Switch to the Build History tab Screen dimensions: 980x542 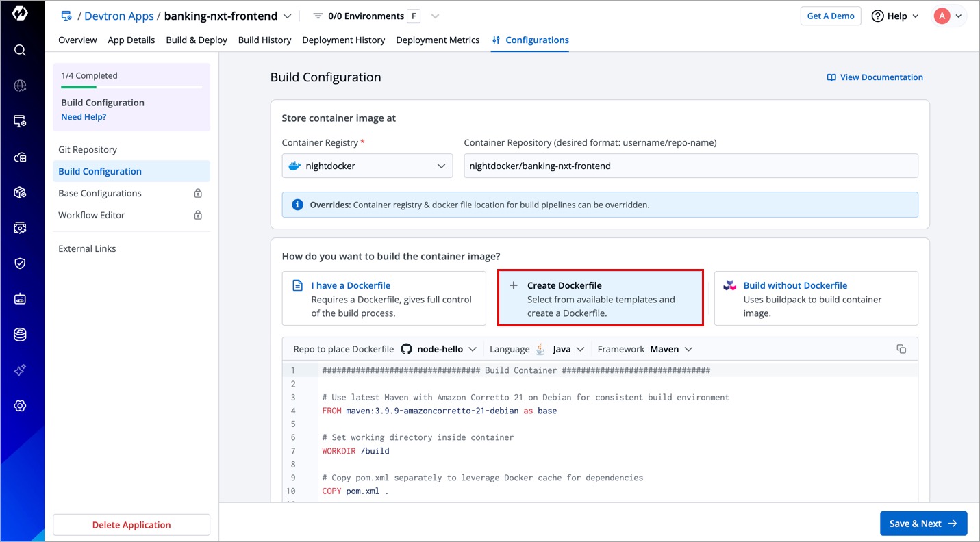(264, 40)
